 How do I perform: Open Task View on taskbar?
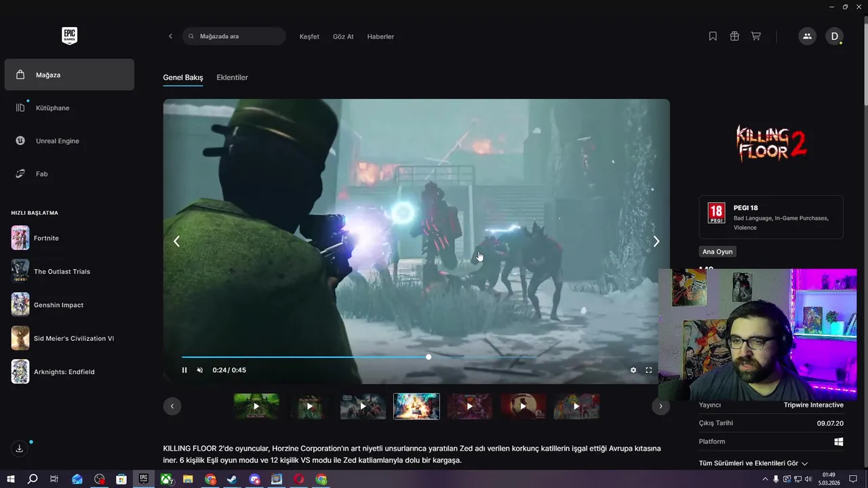[54, 479]
